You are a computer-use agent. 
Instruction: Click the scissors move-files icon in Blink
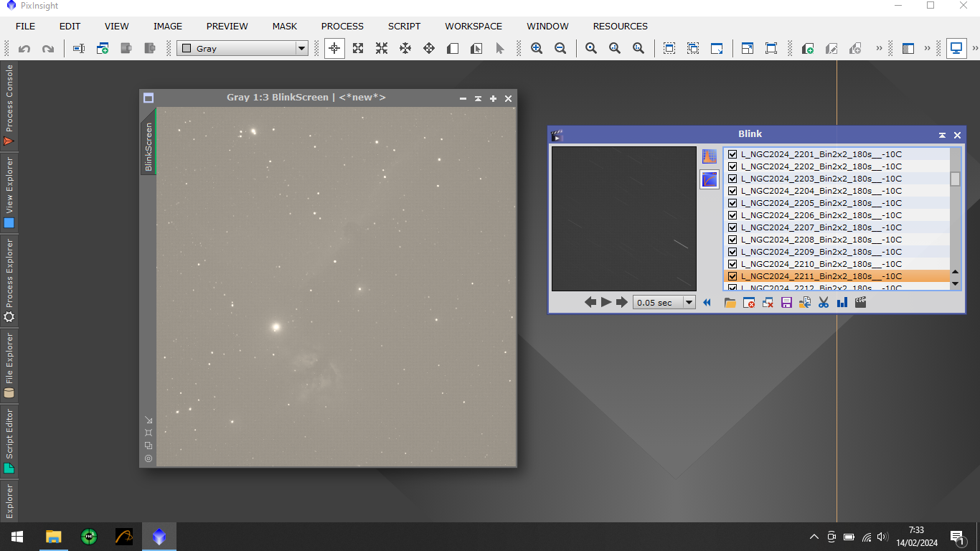(x=824, y=303)
